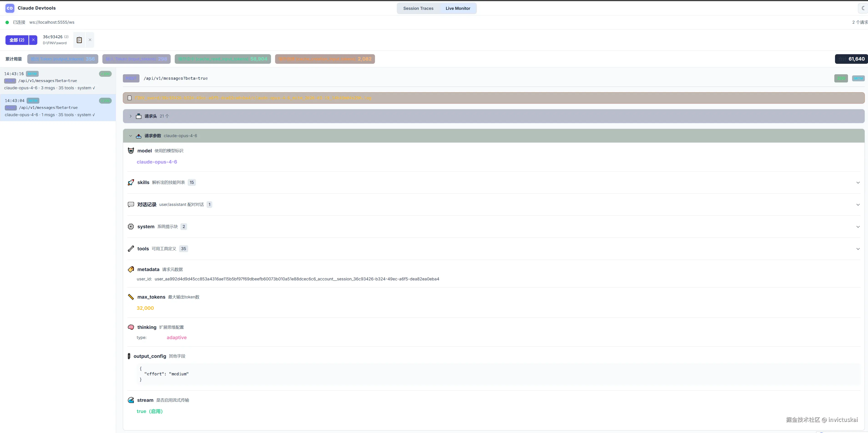868x433 pixels.
Task: Click the chat bubble icon for 对话记录
Action: tap(131, 204)
